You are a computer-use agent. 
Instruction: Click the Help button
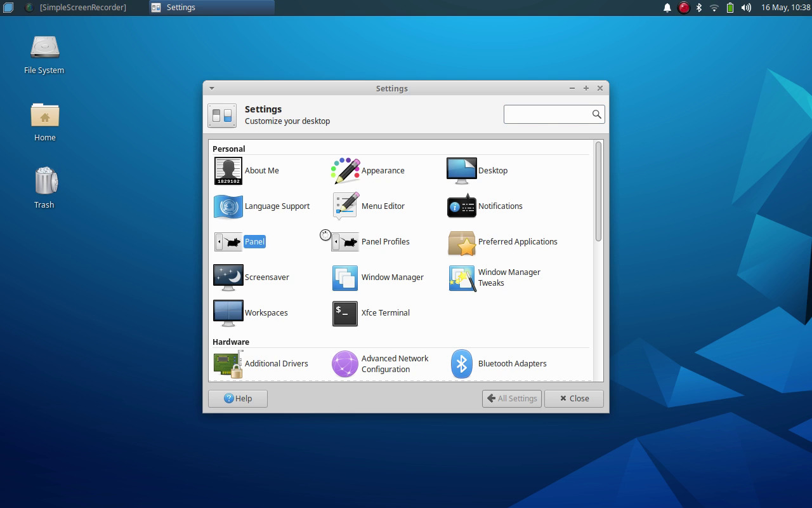click(238, 399)
